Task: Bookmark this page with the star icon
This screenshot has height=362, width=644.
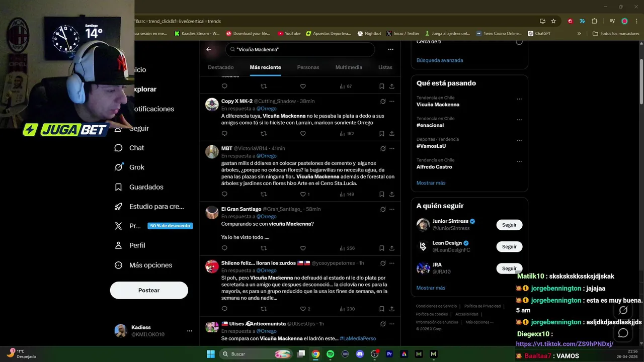Action: [x=553, y=21]
